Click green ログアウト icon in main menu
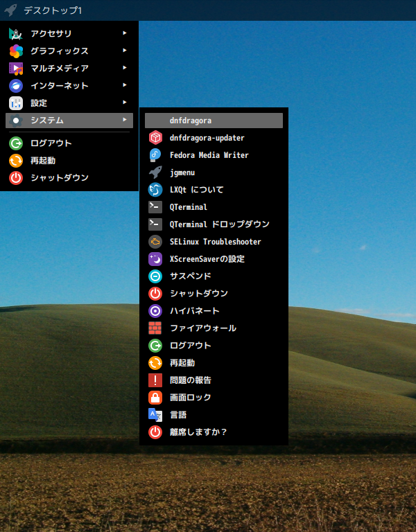416x532 pixels. (16, 143)
